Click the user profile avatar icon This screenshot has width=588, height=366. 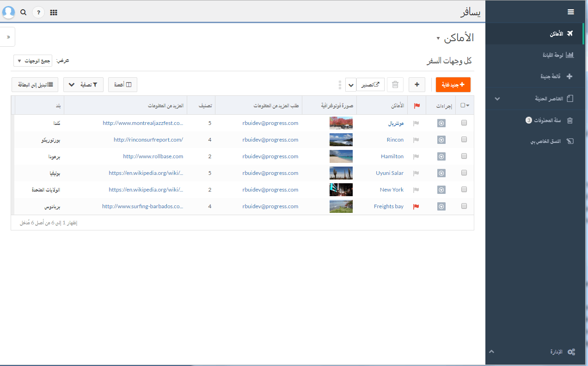click(8, 12)
